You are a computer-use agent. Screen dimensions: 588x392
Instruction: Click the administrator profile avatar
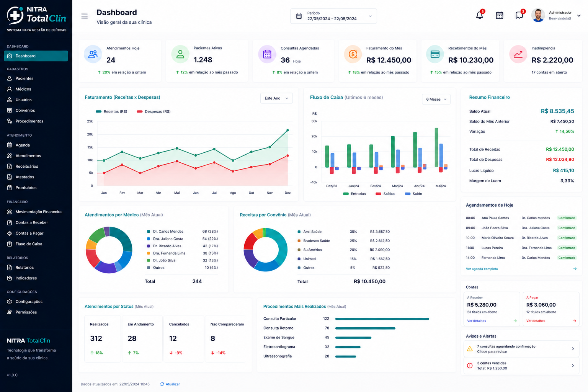[x=538, y=15]
